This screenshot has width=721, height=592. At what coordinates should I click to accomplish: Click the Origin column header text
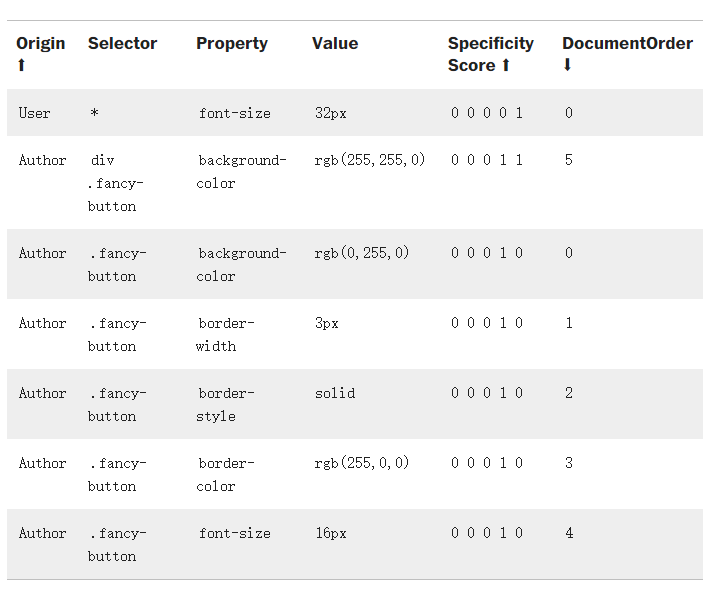[41, 43]
